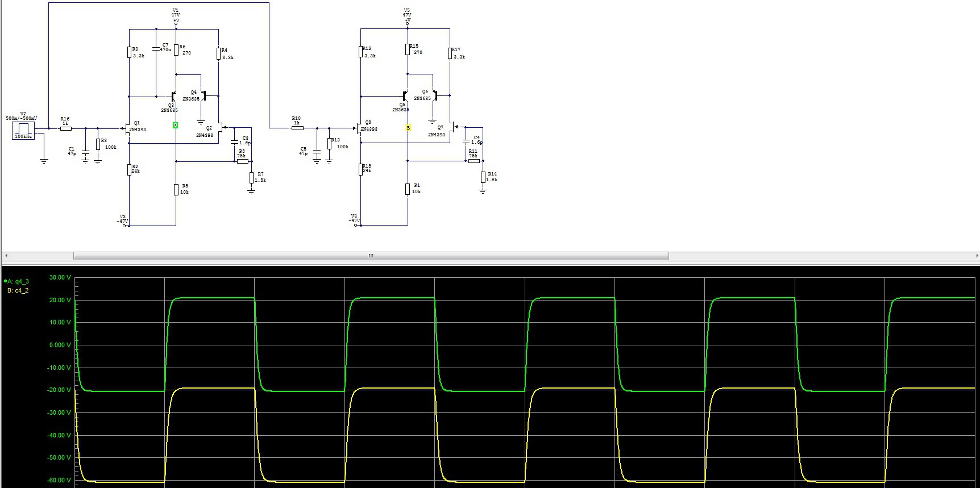Click the Q1 2N4393 JFET symbol
Image resolution: width=980 pixels, height=488 pixels.
[x=126, y=128]
